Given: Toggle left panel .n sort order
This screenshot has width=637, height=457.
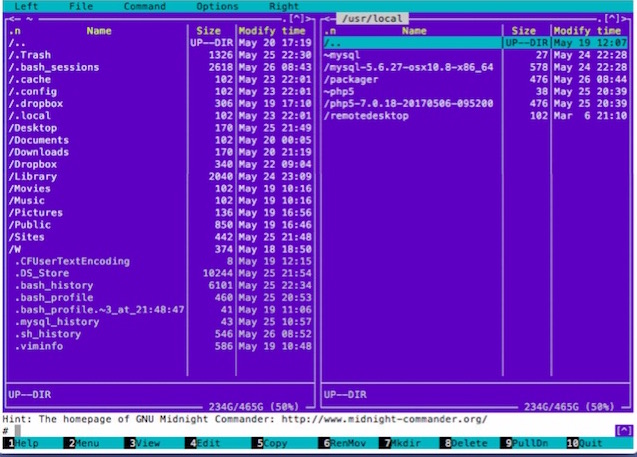Looking at the screenshot, I should tap(15, 31).
